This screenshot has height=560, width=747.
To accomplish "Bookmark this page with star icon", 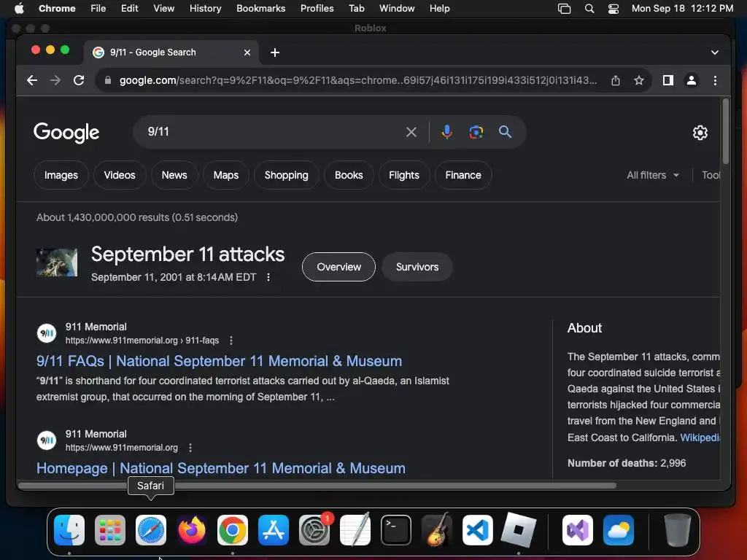I will (x=639, y=80).
